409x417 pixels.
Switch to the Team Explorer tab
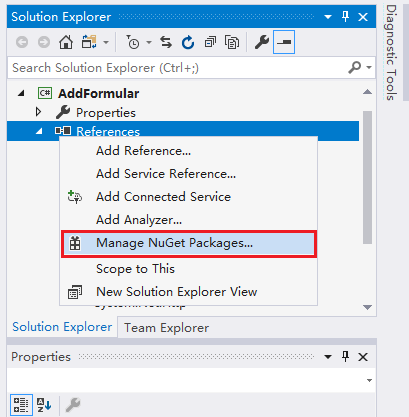coord(166,328)
